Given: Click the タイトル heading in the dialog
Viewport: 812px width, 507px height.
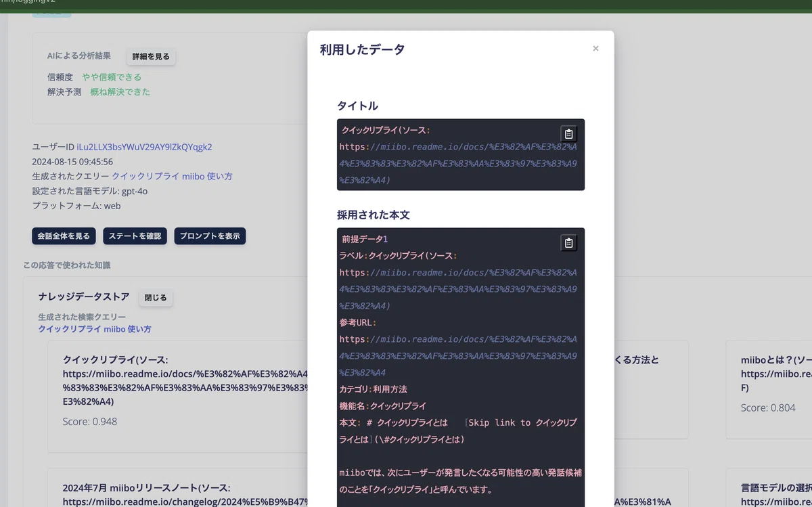Looking at the screenshot, I should [357, 106].
